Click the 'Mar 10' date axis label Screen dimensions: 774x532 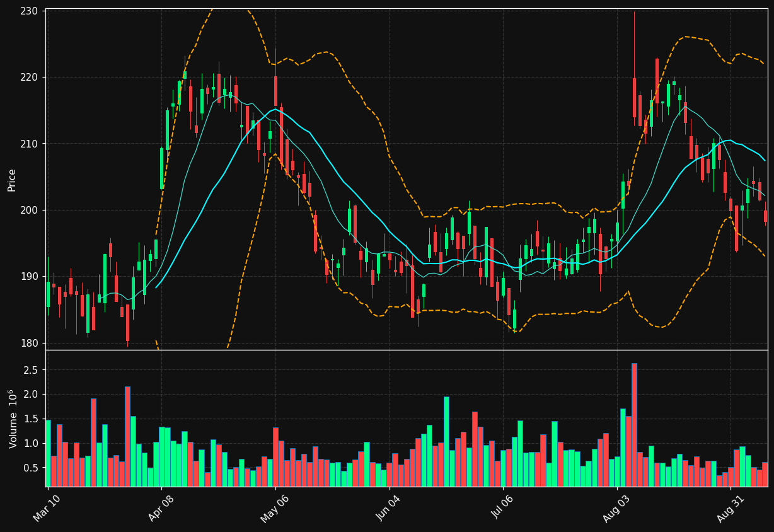(46, 508)
